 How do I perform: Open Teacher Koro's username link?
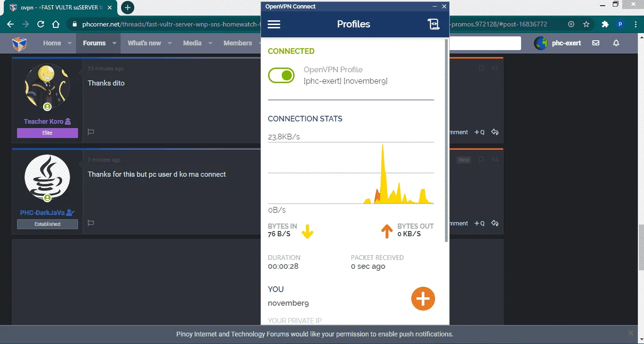tap(44, 121)
